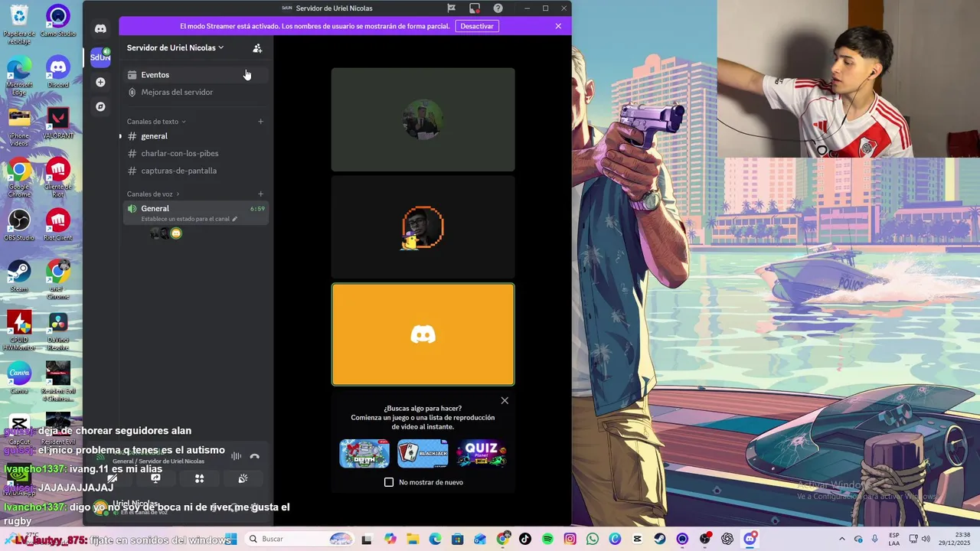Launch the Quiz Planet activity
This screenshot has height=551, width=980.
(482, 454)
